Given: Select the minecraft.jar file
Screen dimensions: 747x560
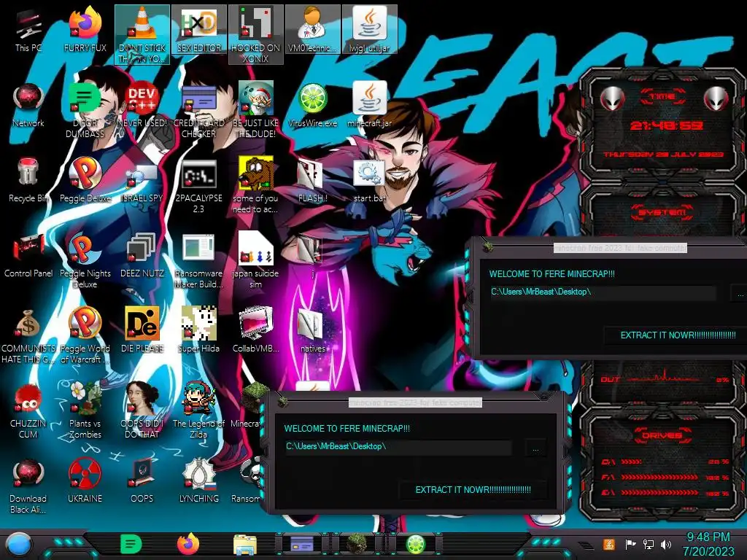Looking at the screenshot, I should click(369, 105).
